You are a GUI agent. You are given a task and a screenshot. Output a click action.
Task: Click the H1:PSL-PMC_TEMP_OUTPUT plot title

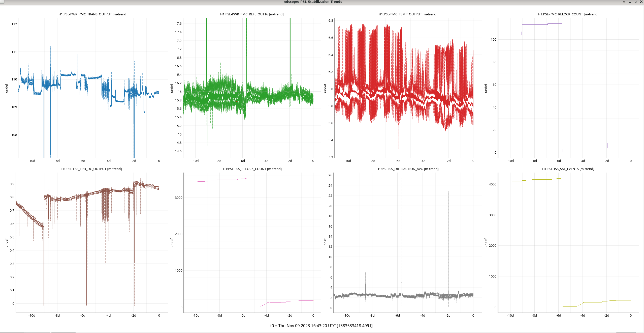408,14
